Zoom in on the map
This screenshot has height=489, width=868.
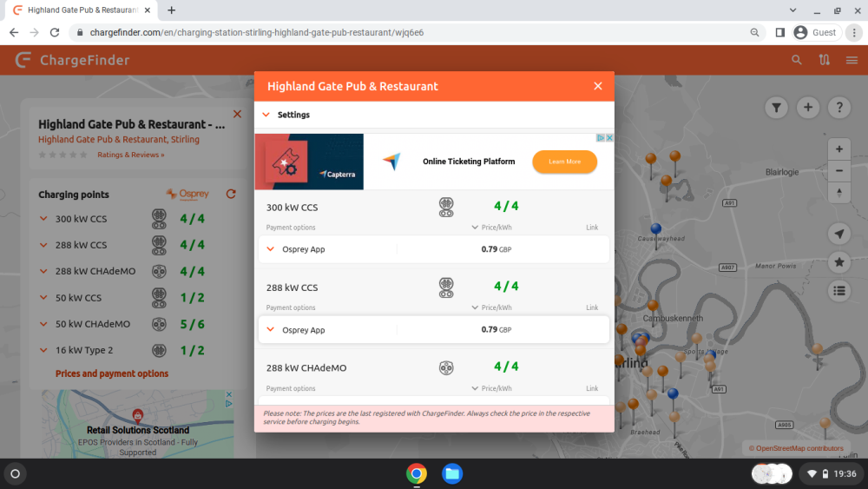839,149
